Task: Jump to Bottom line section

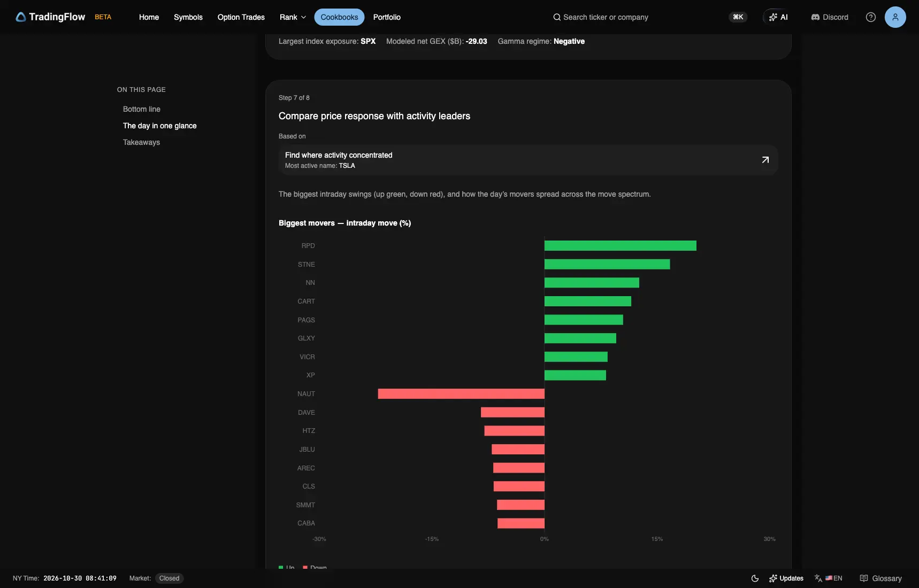Action: tap(142, 109)
